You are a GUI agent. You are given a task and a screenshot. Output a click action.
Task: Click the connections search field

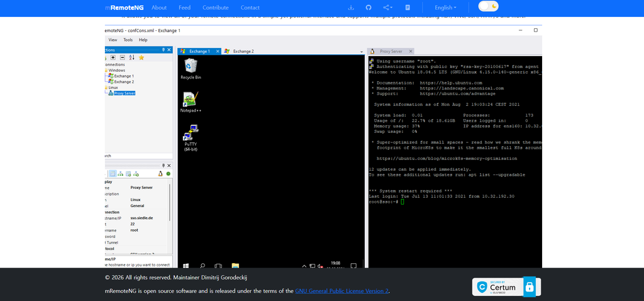coord(139,156)
